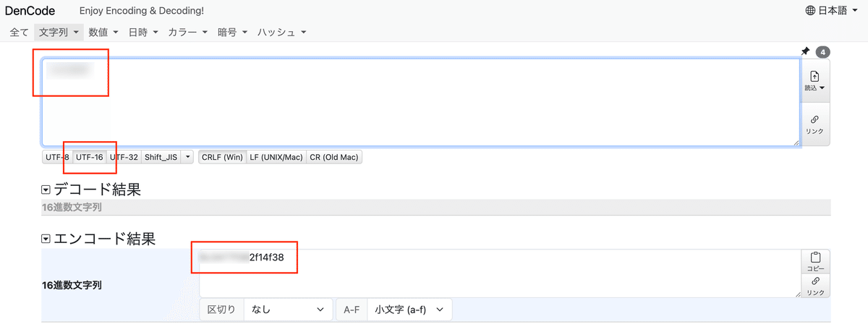Open the 文字列 dropdown menu
Screen dimensions: 868x332
(59, 33)
